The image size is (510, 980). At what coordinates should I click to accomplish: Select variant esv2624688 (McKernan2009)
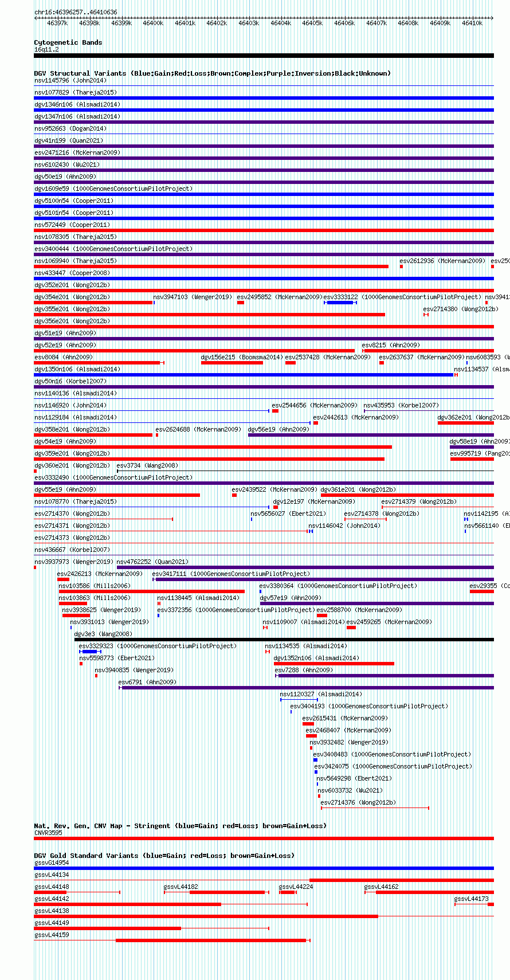pos(198,429)
